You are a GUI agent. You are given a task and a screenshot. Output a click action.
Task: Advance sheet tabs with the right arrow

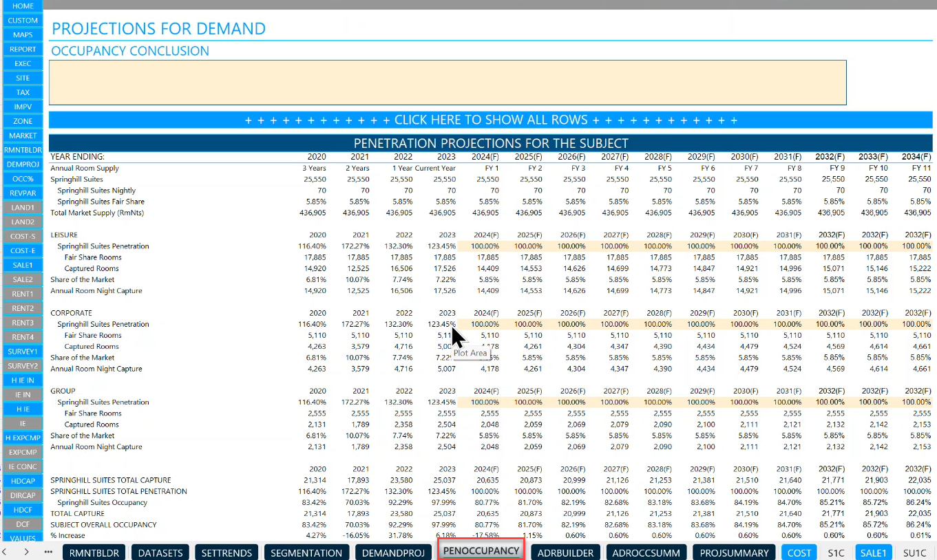pyautogui.click(x=26, y=552)
